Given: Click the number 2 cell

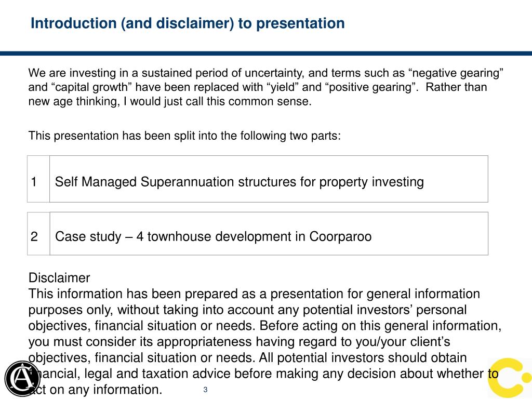Looking at the screenshot, I should click(x=38, y=233).
